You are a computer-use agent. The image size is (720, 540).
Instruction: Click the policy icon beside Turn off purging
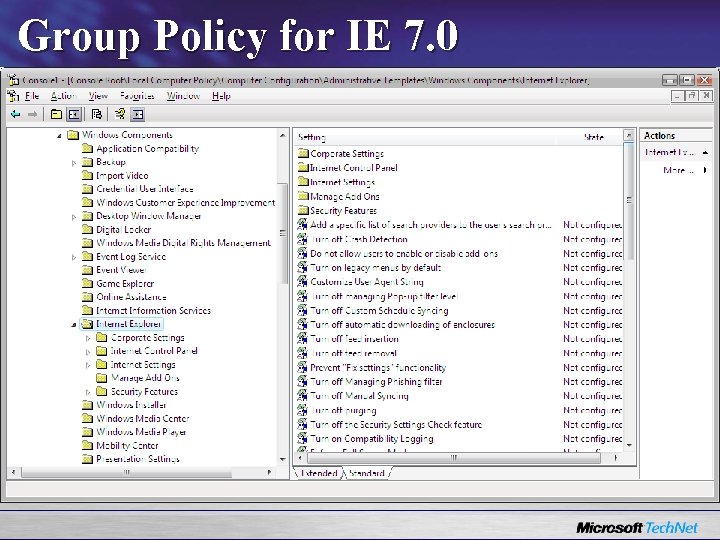[302, 410]
